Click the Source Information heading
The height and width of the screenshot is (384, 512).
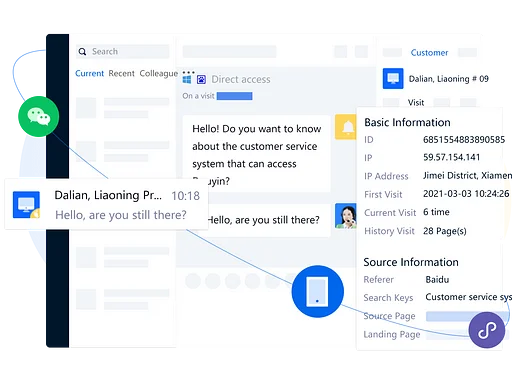[411, 262]
